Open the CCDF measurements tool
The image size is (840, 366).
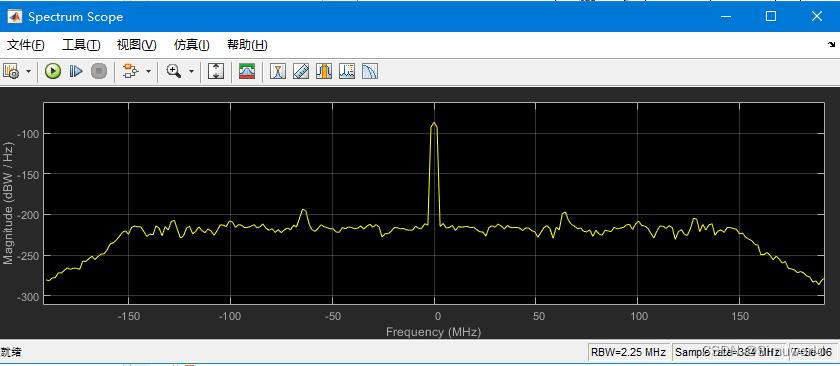[370, 71]
